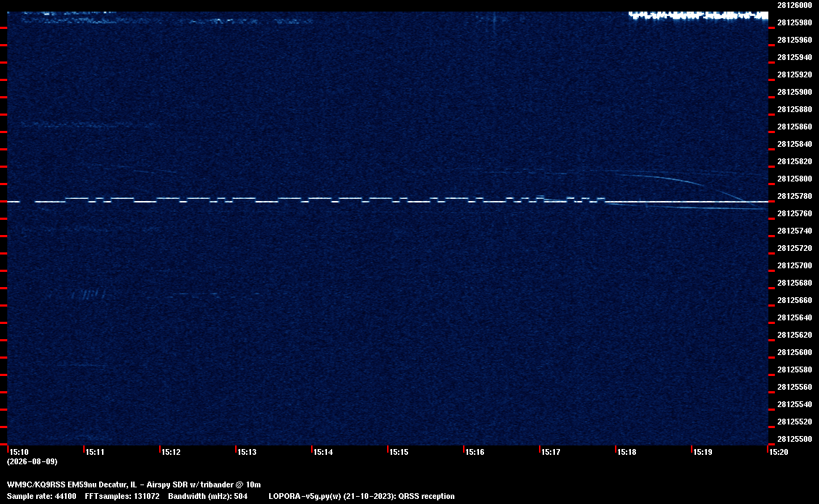
Task: Click the Bandwidth (mHz): 504 text
Action: tap(208, 496)
